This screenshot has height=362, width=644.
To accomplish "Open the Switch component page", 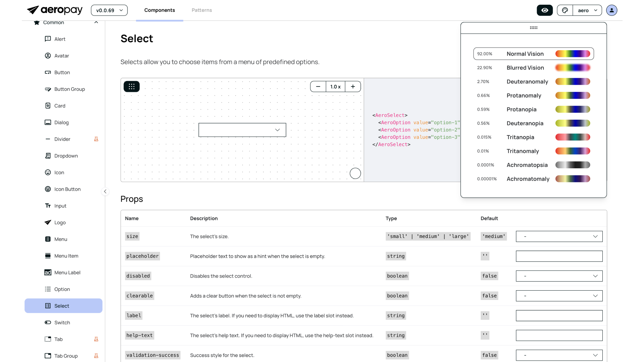I will (62, 322).
